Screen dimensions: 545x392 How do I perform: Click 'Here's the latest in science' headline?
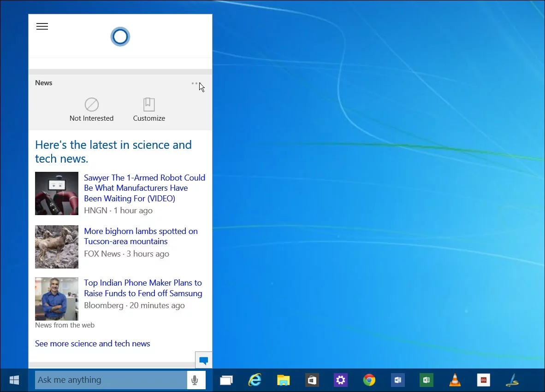(113, 152)
